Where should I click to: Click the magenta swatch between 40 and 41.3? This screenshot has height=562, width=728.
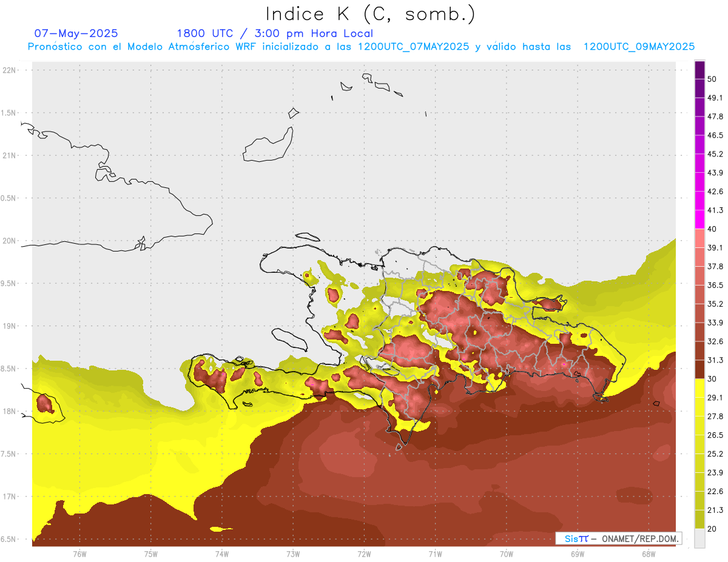[x=699, y=219]
